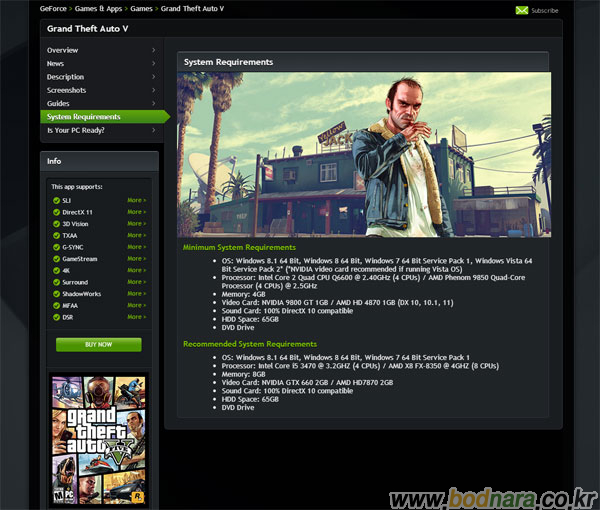600x510 pixels.
Task: Open the More link for TXAA
Action: 137,235
